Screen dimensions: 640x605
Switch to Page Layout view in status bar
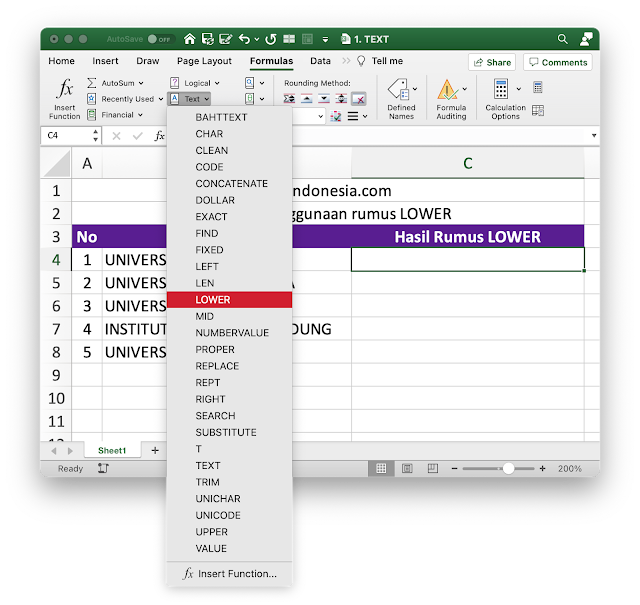pos(407,468)
